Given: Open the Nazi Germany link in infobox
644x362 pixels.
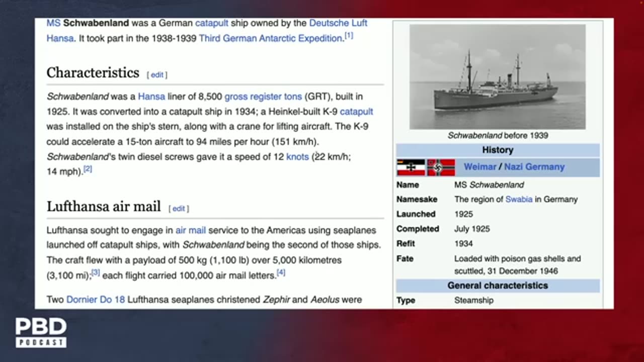Looking at the screenshot, I should pyautogui.click(x=534, y=167).
